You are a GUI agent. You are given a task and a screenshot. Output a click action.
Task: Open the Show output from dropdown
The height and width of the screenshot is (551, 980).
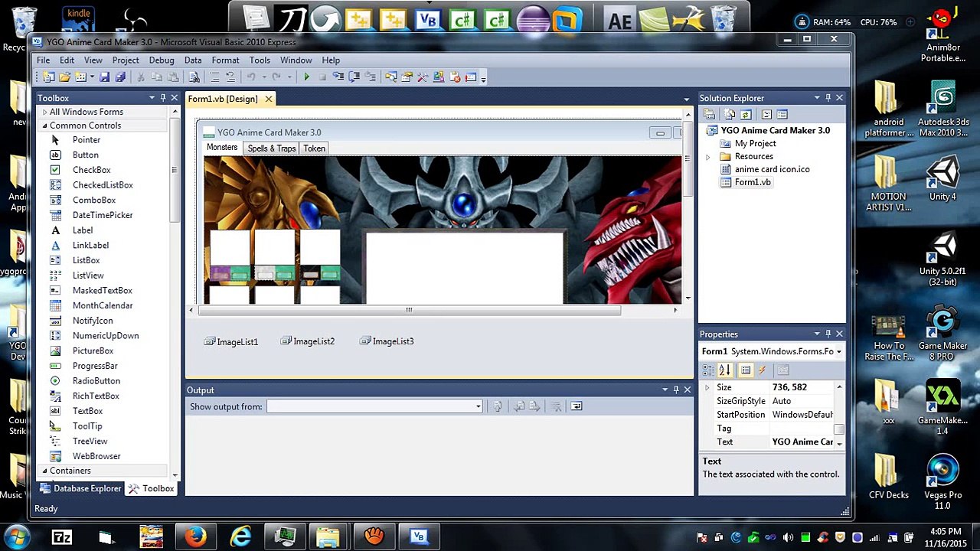(x=478, y=406)
